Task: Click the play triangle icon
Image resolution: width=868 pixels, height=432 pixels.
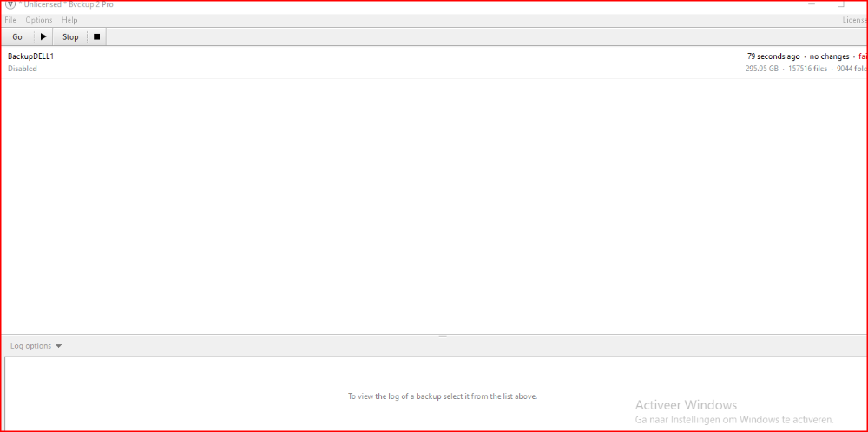Action: point(43,36)
